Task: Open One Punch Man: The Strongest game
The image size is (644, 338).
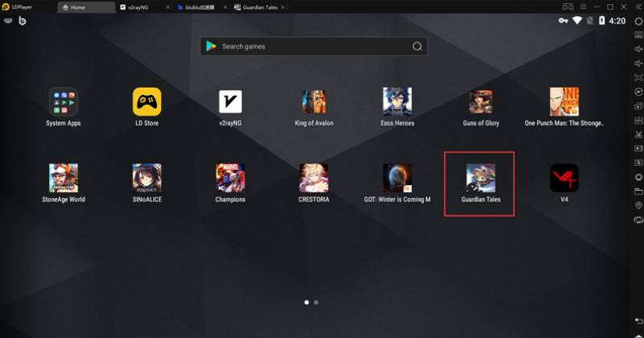Action: coord(564,101)
